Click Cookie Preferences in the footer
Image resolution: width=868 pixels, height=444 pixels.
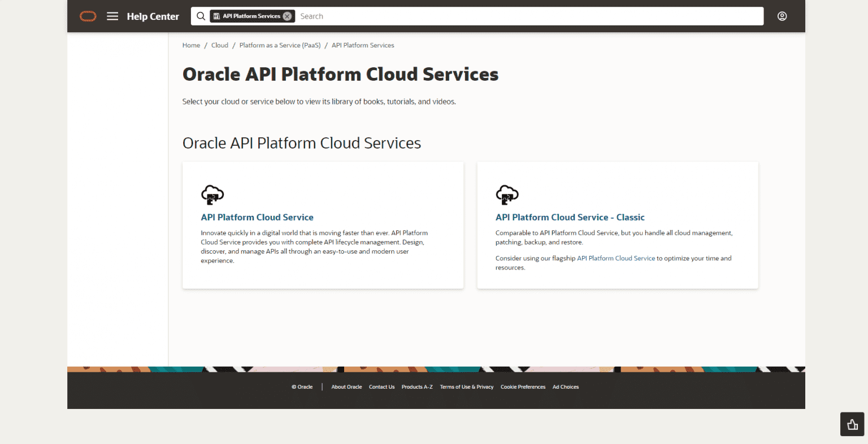coord(523,386)
